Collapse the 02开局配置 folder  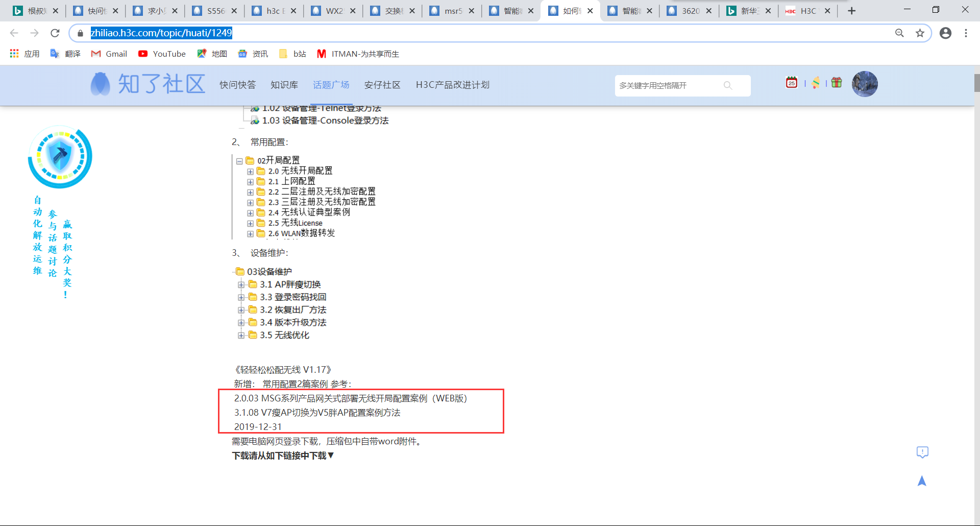click(x=239, y=161)
